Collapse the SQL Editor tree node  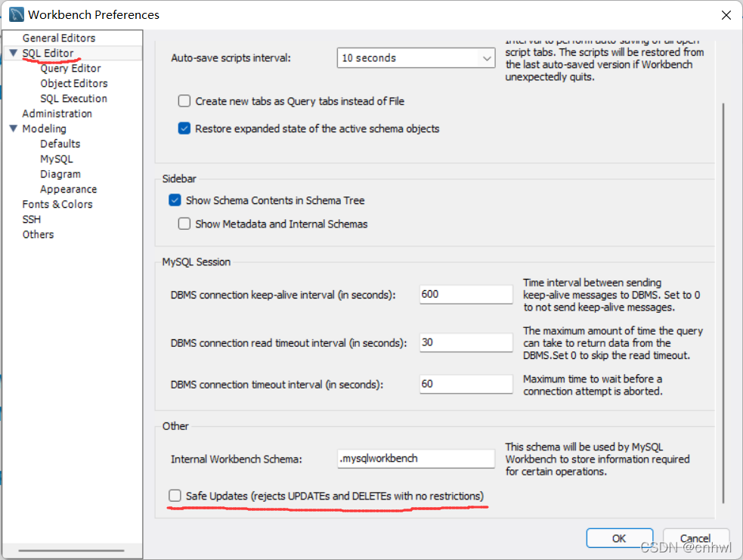(14, 53)
